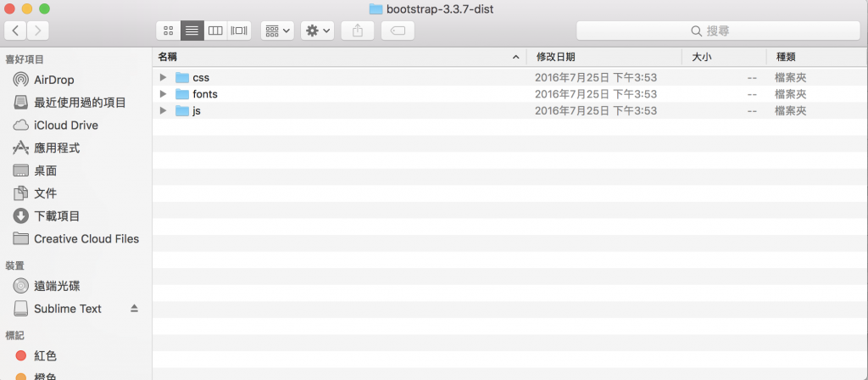The height and width of the screenshot is (380, 868).
Task: Go forward with the forward arrow button
Action: point(37,31)
